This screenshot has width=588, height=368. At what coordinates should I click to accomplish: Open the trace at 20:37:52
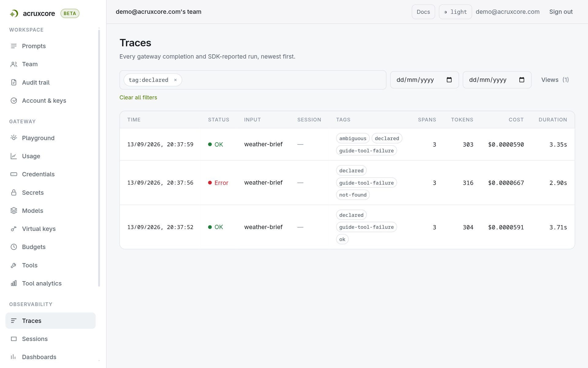pos(347,227)
